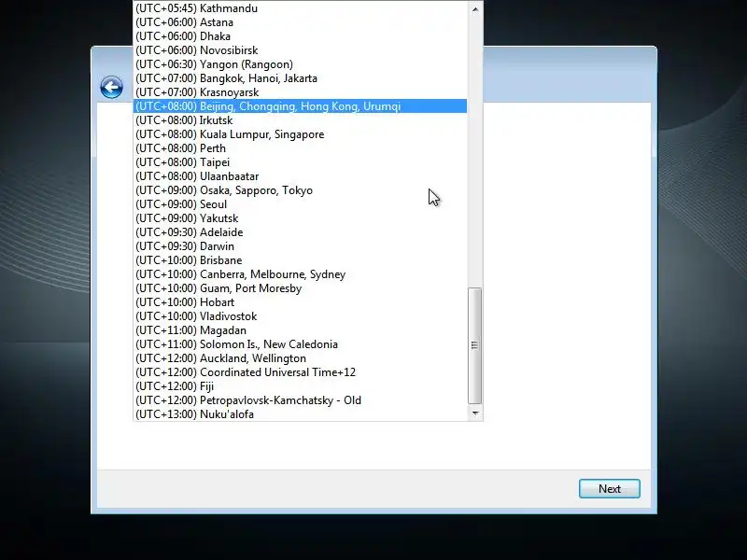Viewport: 747px width, 560px height.
Task: Select (UTC+09:30) Darwin time zone
Action: pos(300,246)
